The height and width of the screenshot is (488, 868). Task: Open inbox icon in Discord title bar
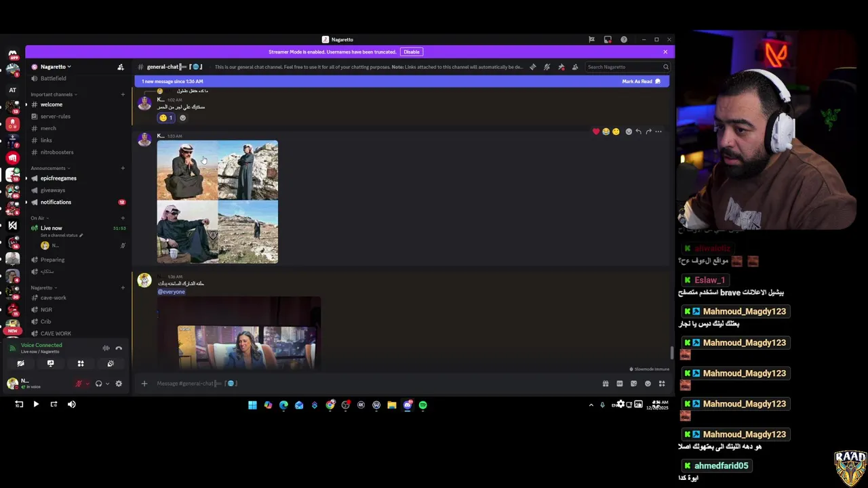coord(608,39)
